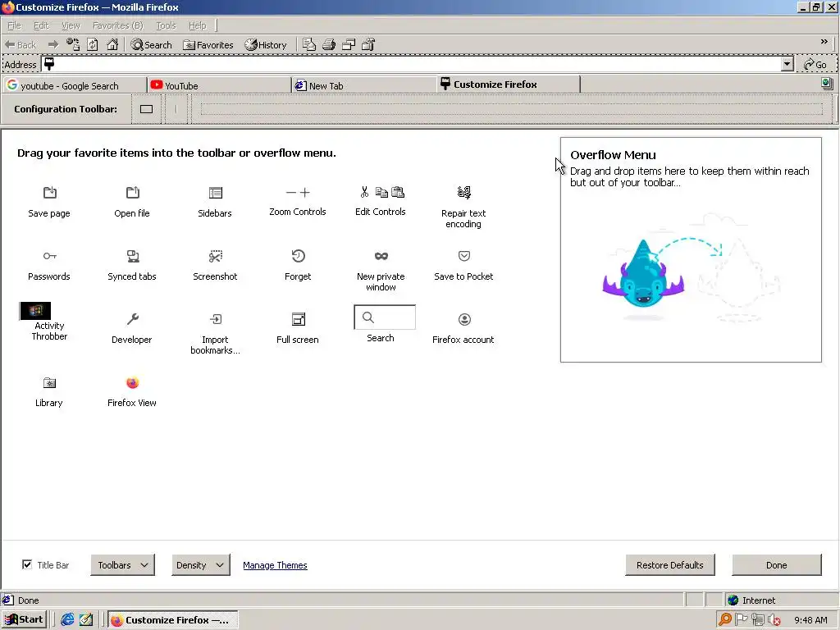This screenshot has width=840, height=630.
Task: Click the magnifier icon in system tray
Action: [725, 619]
